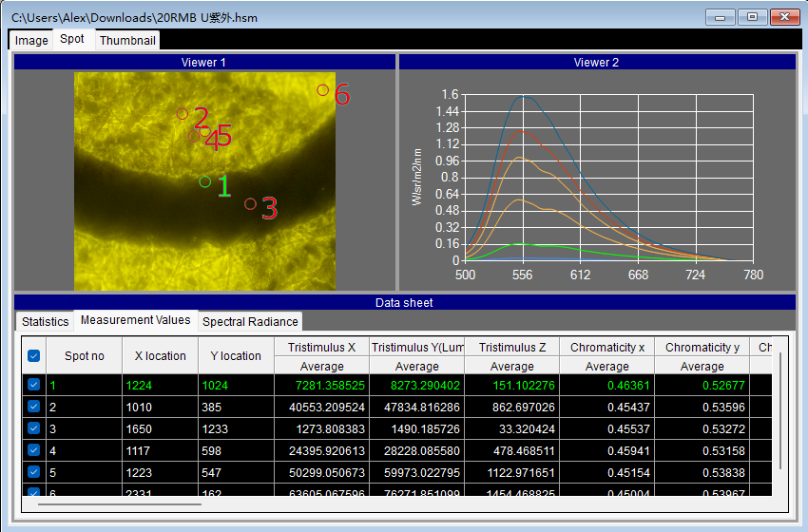Click cell value 8273.290402

coord(425,385)
